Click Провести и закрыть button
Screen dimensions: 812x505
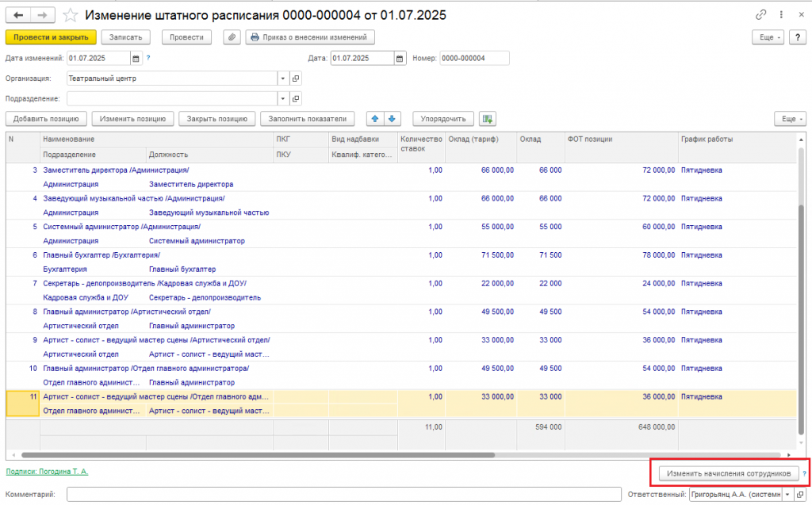point(51,37)
